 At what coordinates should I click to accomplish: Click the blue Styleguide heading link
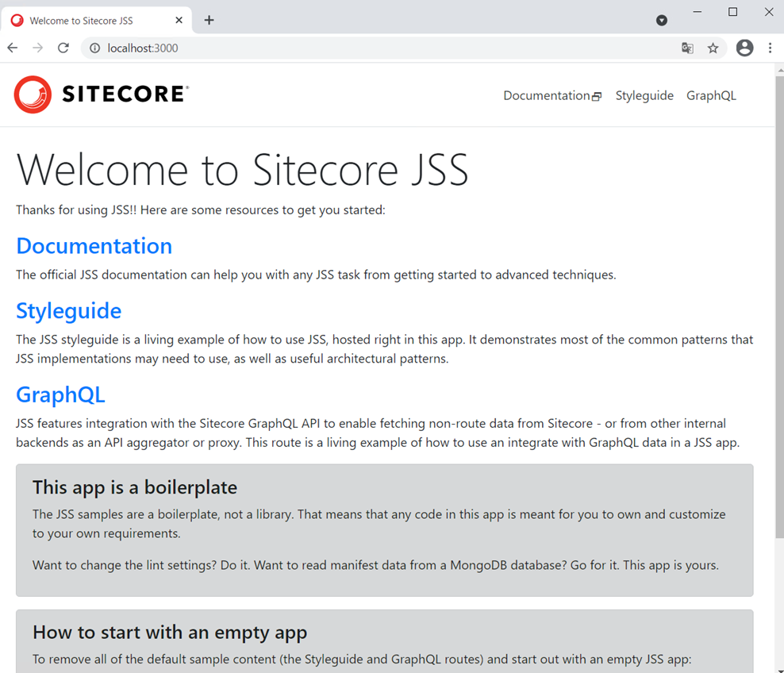click(x=68, y=311)
